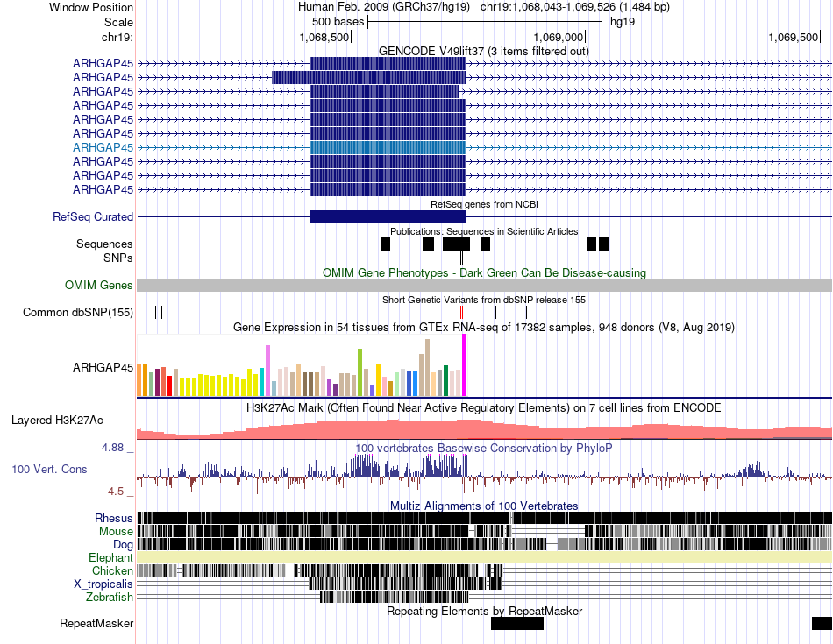The width and height of the screenshot is (833, 644).
Task: Open GENCODE V49lift37 track title
Action: coord(483,52)
